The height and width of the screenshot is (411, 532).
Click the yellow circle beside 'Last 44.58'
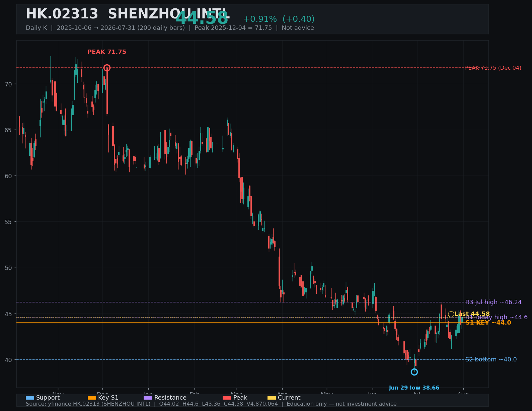(x=451, y=314)
